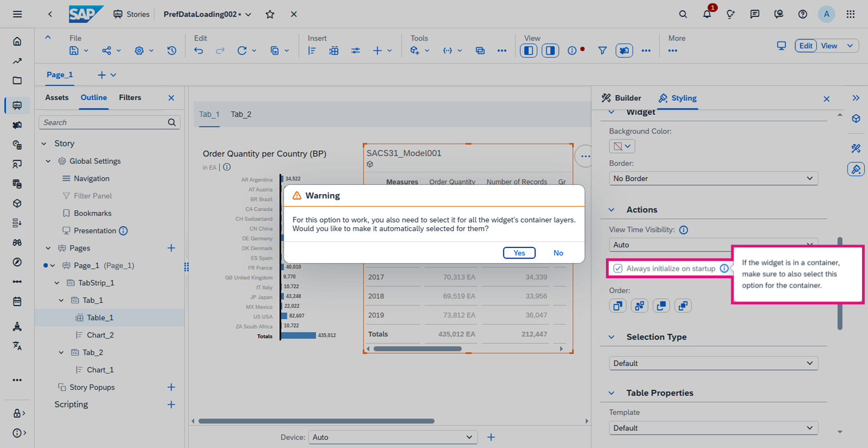Click the Redo arrow under Edit
Viewport: 868px width, 448px height.
pos(220,50)
